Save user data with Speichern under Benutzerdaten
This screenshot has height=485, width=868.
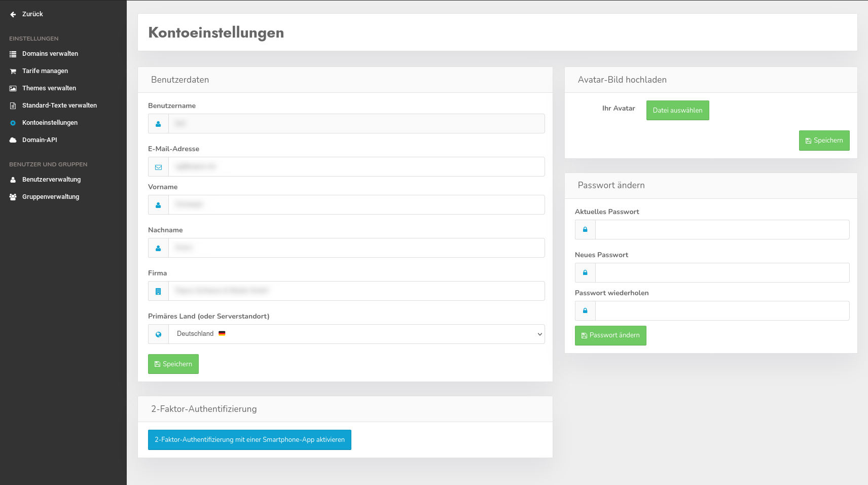(173, 364)
